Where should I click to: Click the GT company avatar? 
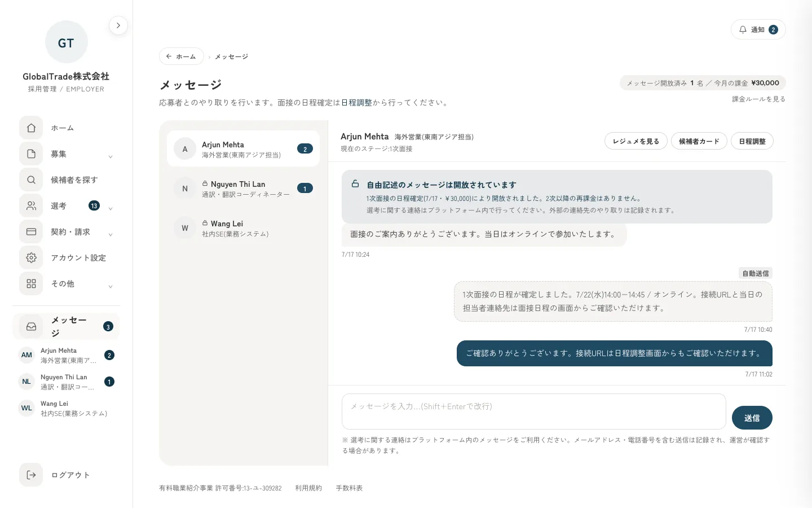pyautogui.click(x=66, y=42)
